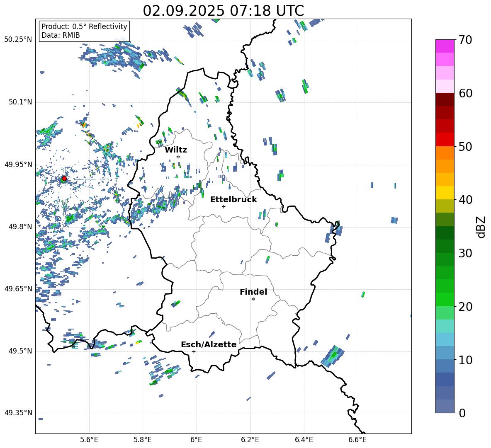Screen dimensions: 491x448
Task: Pick the bright red colorbar swatch near 50
Action: tap(445, 140)
